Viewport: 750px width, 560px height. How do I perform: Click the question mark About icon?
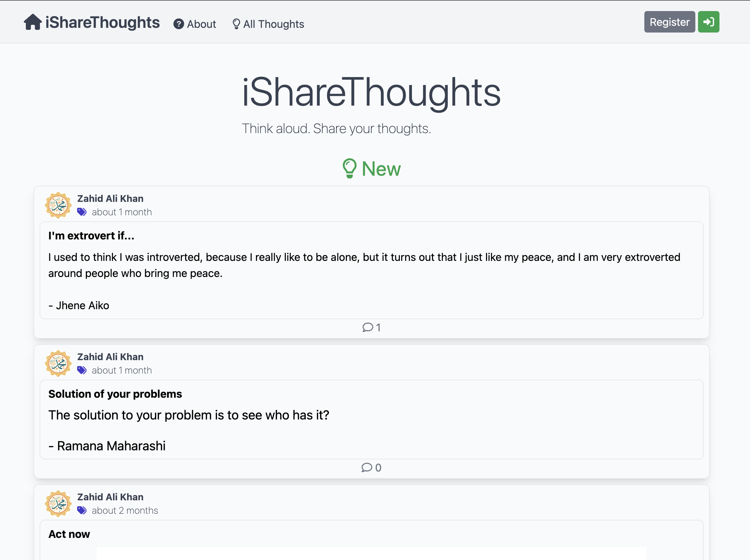(x=179, y=24)
